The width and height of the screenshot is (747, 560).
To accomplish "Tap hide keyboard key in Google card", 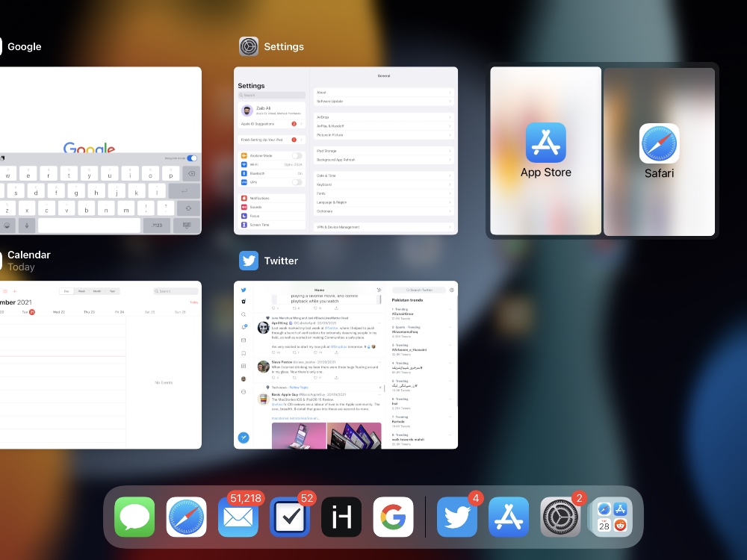I will pyautogui.click(x=187, y=225).
